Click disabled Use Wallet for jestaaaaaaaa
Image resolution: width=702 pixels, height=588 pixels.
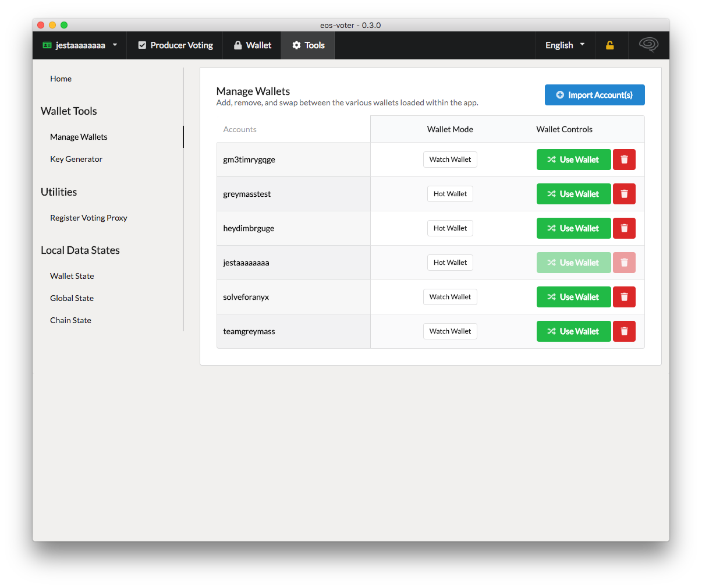pos(573,263)
